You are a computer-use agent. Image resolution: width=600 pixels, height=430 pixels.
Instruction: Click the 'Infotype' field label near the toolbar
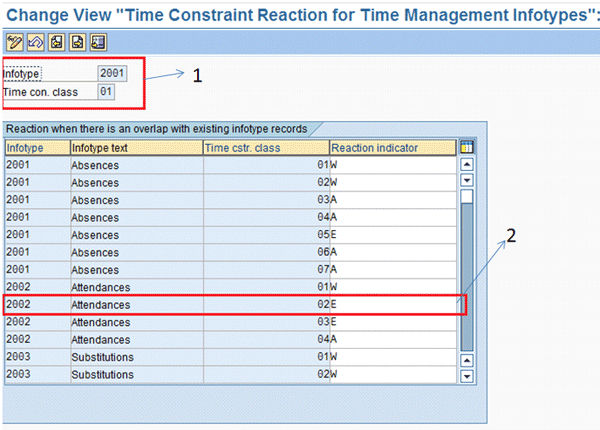[x=21, y=73]
